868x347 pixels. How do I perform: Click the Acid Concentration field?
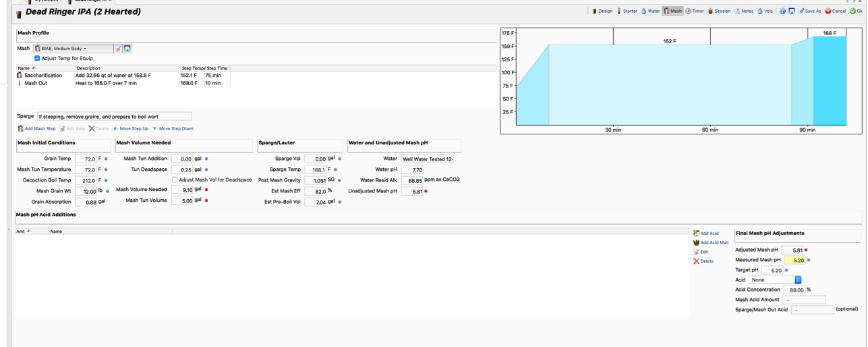794,290
